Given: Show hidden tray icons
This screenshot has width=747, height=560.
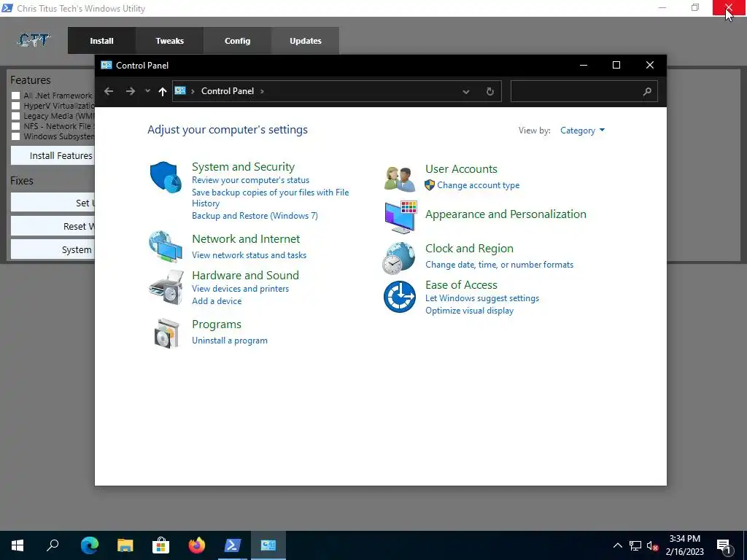Looking at the screenshot, I should pyautogui.click(x=617, y=545).
